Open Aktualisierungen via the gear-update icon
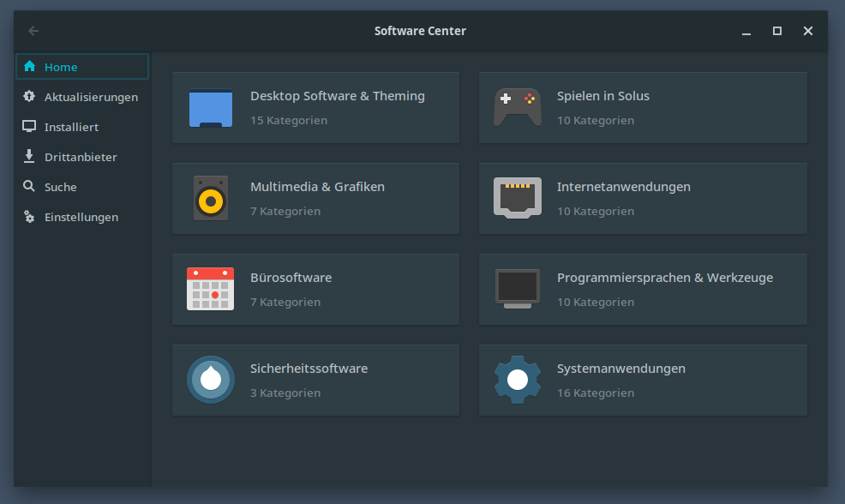Screen dimensions: 845x504 30,97
